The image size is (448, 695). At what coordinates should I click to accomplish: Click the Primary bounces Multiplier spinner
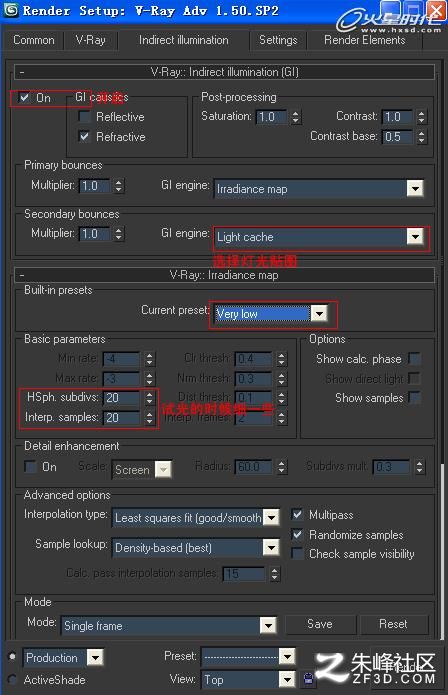[118, 185]
